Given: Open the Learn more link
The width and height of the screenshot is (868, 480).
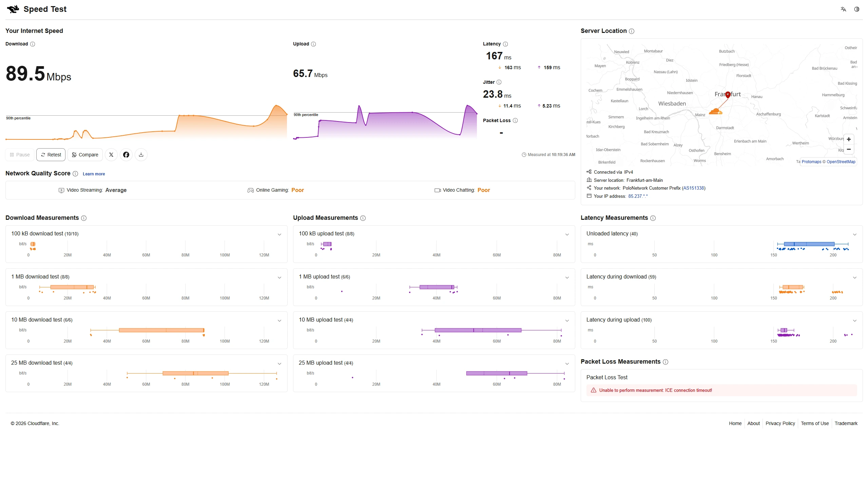Looking at the screenshot, I should point(94,174).
